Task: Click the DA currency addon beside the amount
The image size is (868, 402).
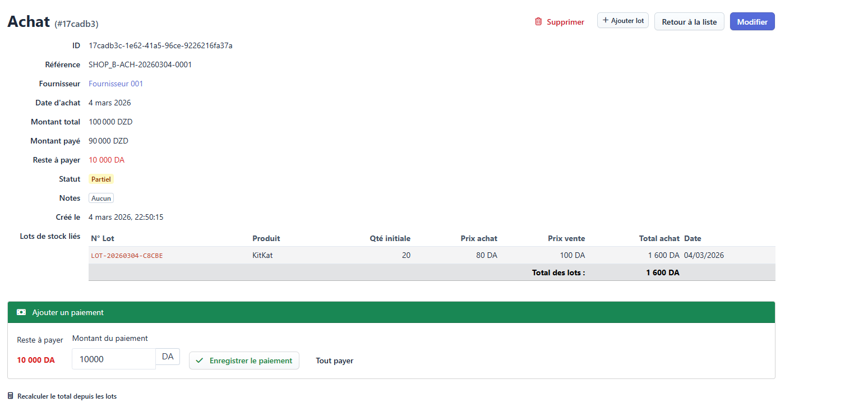Action: pyautogui.click(x=168, y=357)
